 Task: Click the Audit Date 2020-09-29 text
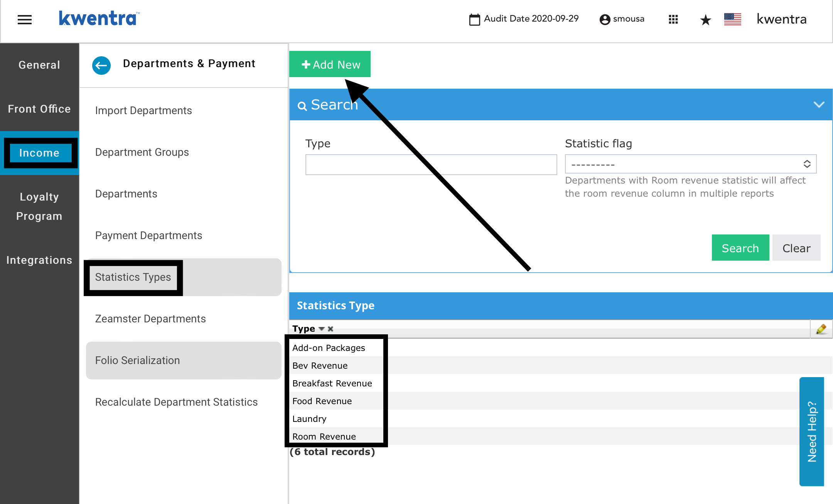531,19
